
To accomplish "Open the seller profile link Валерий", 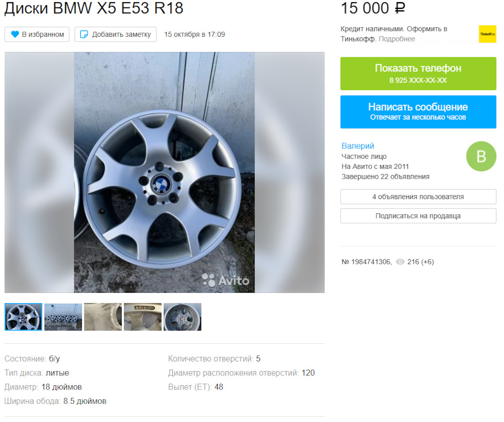I will coord(358,146).
